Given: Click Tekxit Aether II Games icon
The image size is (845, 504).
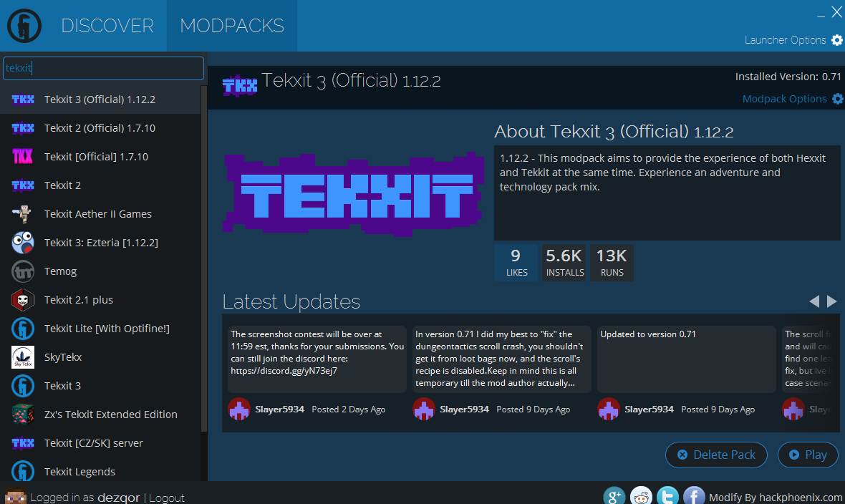Looking at the screenshot, I should pyautogui.click(x=23, y=214).
